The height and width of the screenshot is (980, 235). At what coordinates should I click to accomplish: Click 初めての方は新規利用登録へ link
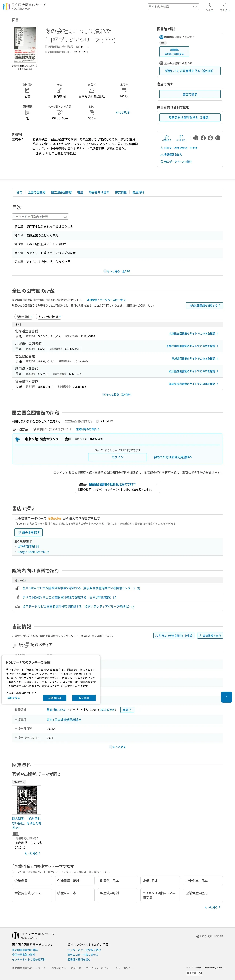[x=173, y=457]
